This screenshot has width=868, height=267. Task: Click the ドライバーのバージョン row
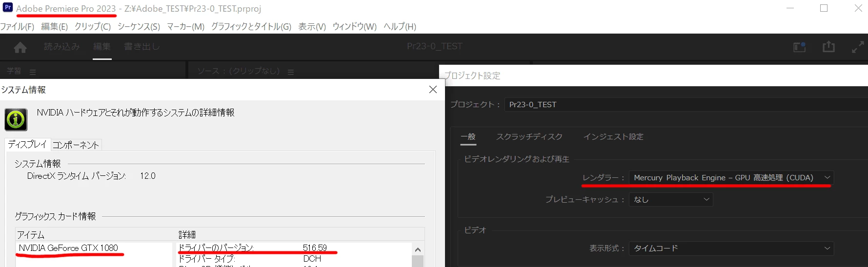tap(294, 248)
